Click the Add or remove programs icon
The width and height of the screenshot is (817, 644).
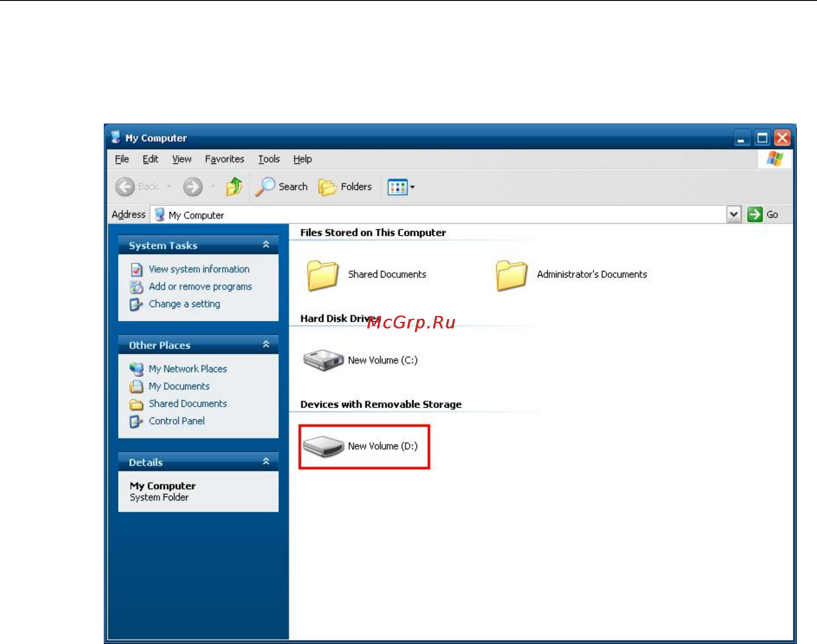click(136, 287)
